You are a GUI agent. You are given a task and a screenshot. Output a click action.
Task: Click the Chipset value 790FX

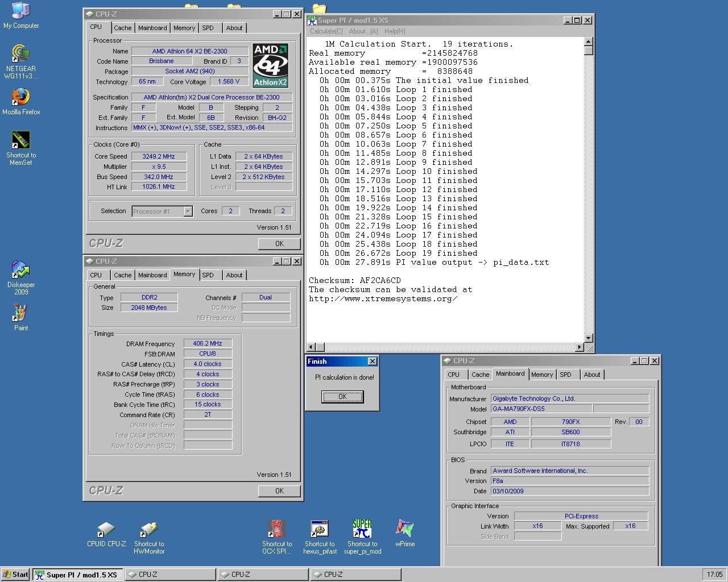coord(570,422)
